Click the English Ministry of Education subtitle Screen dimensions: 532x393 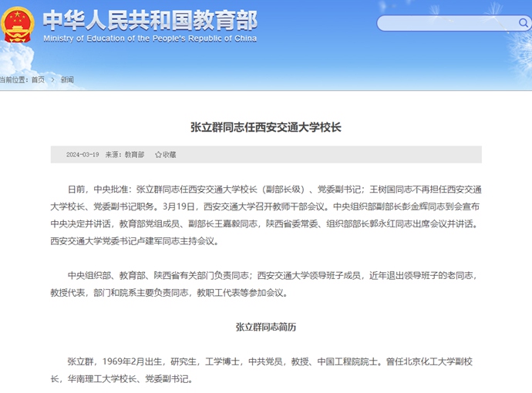150,39
